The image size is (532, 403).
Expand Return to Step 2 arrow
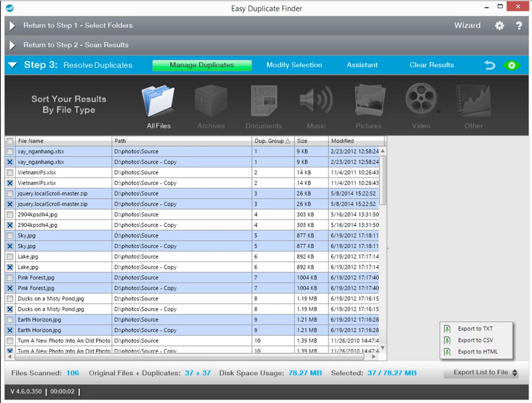[x=12, y=45]
